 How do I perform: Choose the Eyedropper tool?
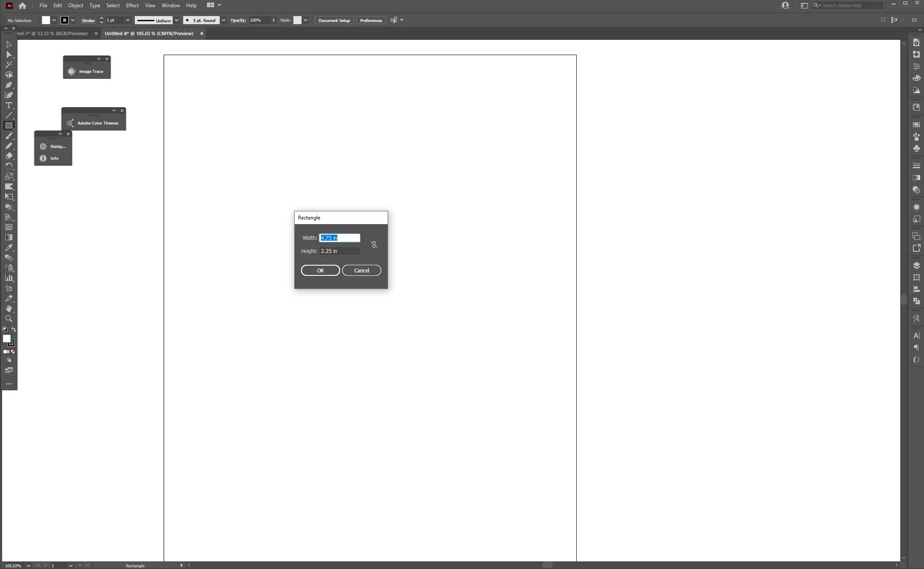[x=8, y=248]
